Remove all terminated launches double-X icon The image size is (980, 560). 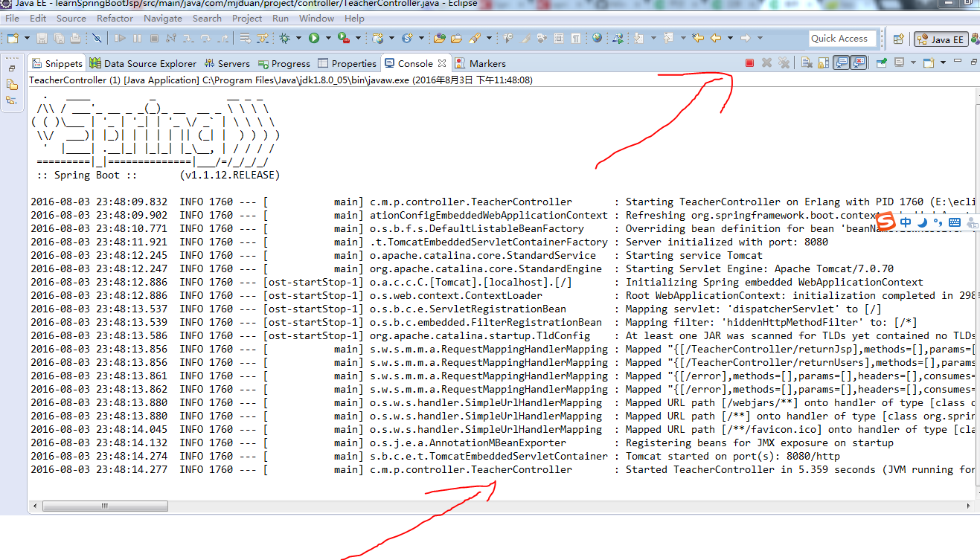[x=784, y=63]
